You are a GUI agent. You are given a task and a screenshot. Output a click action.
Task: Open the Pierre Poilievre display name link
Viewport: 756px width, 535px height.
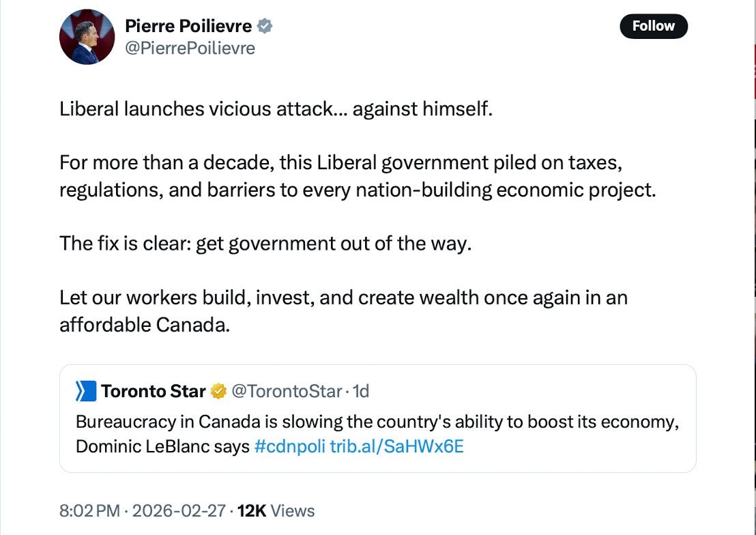(188, 26)
